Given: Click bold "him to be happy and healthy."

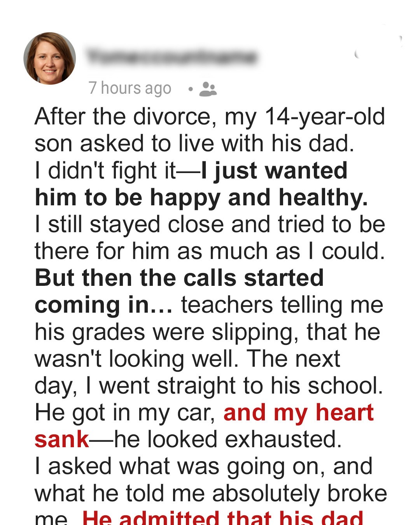Looking at the screenshot, I should pos(201,198).
